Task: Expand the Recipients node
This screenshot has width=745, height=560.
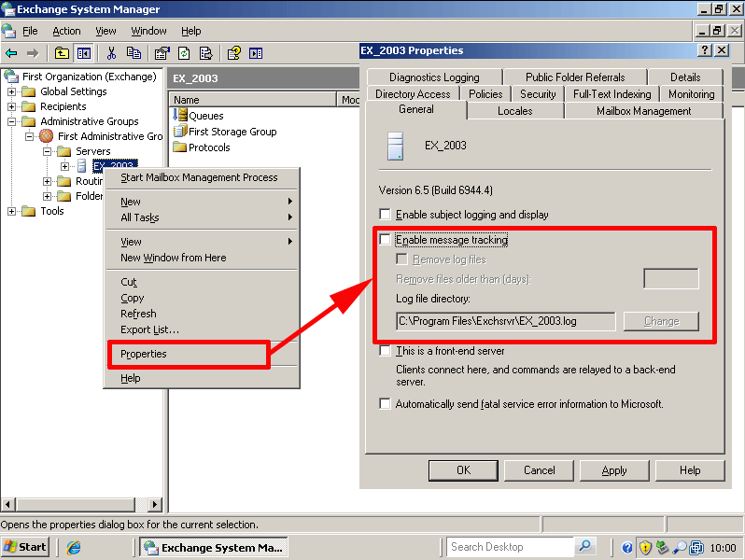Action: tap(11, 107)
